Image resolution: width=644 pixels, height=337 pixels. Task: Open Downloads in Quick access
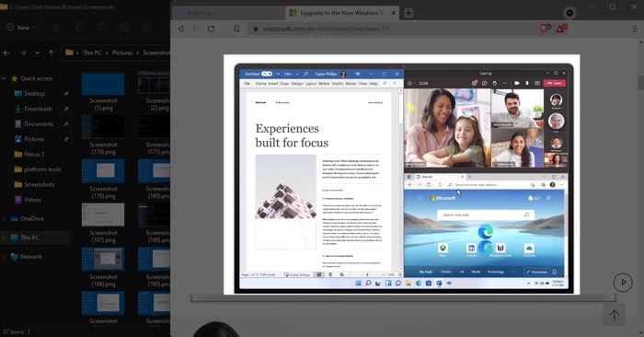point(38,109)
